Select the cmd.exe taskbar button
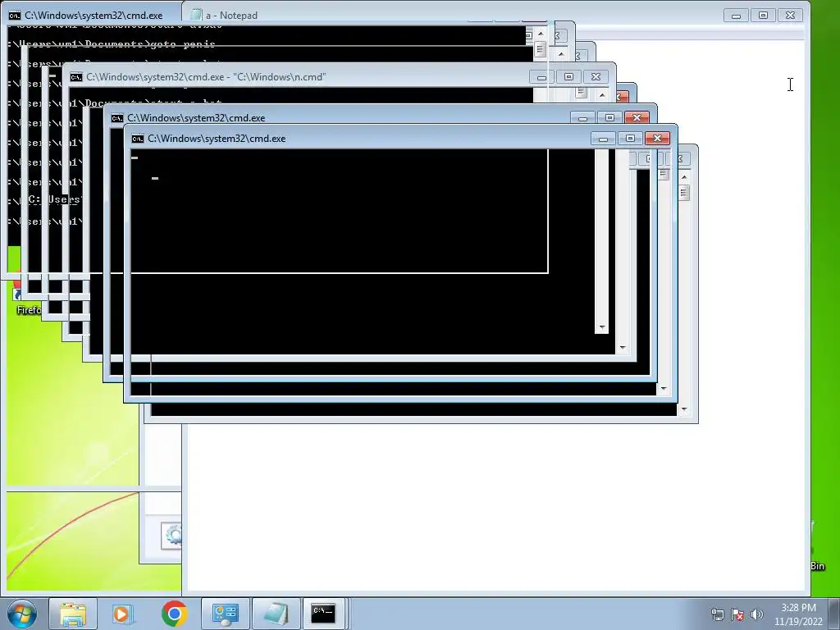Viewport: 840px width, 630px height. point(324,614)
